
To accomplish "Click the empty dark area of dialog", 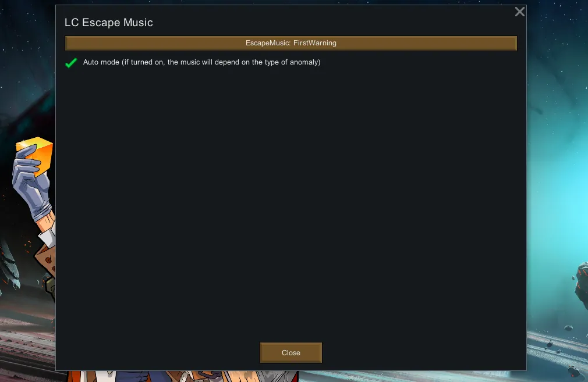I will [x=291, y=202].
